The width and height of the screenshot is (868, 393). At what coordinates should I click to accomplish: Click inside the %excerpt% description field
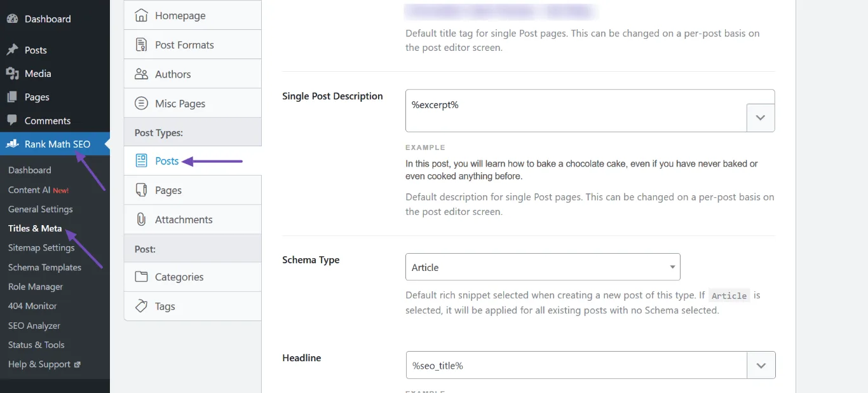coord(576,111)
